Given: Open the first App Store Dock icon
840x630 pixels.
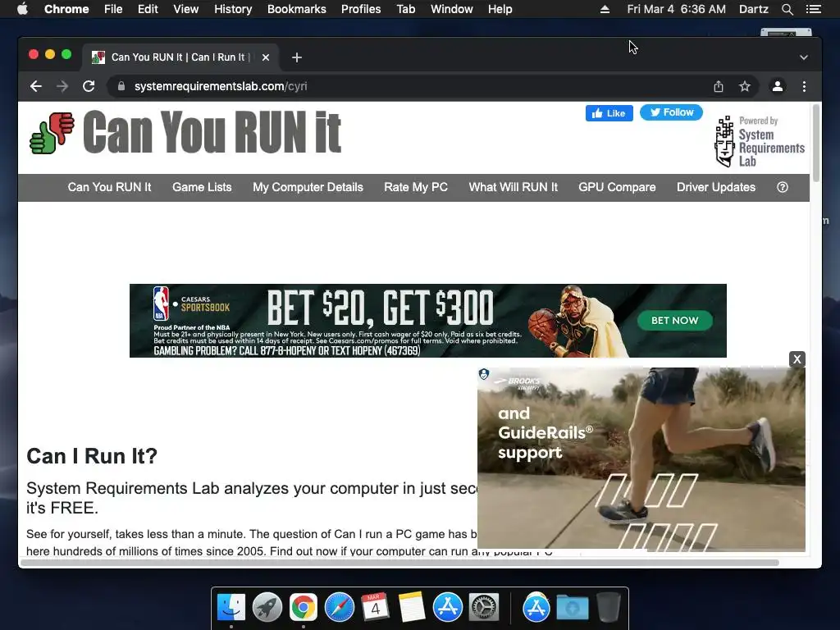Looking at the screenshot, I should tap(447, 608).
